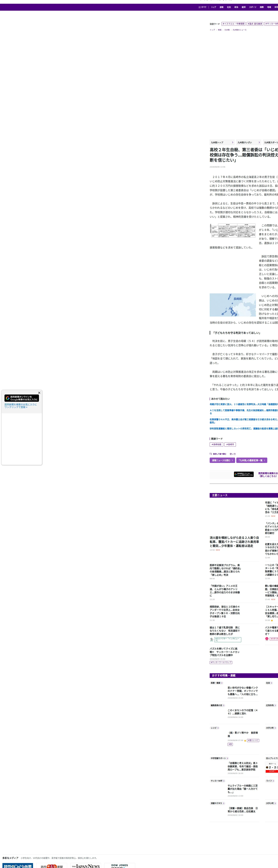Open headline 医師不足解消プログラム
The width and height of the screenshot is (278, 868).
point(225,570)
